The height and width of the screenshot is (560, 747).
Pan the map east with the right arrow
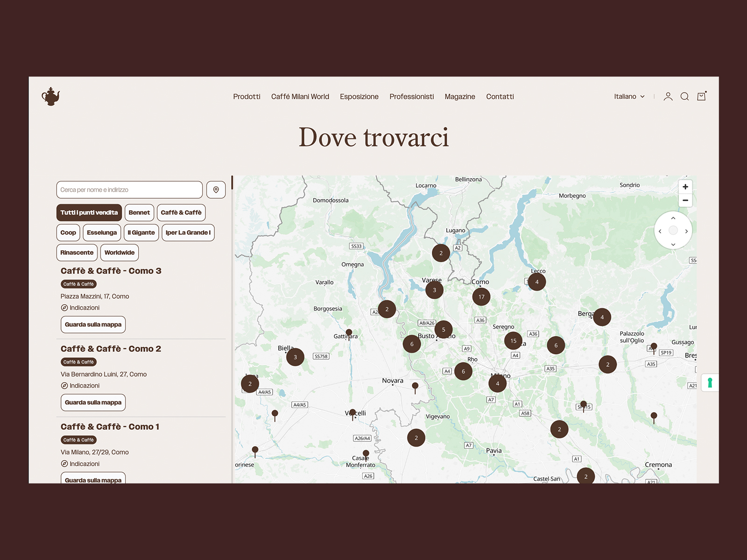(x=686, y=231)
